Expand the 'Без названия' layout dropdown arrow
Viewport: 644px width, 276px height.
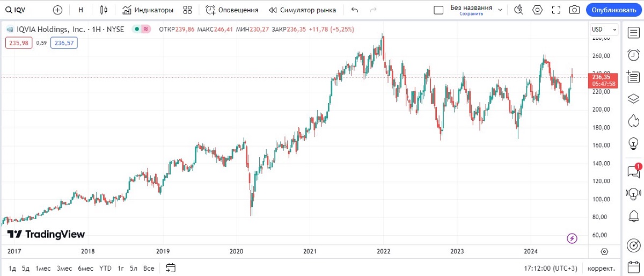click(500, 10)
